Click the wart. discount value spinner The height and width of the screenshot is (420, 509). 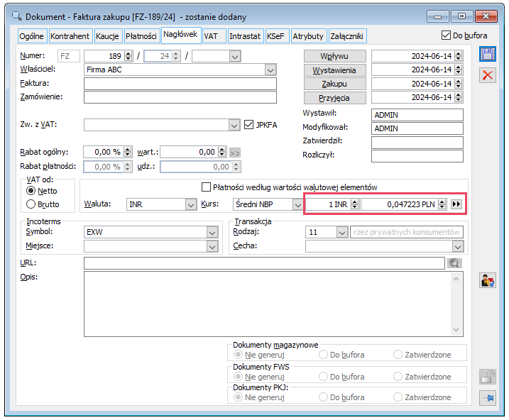[x=221, y=151]
